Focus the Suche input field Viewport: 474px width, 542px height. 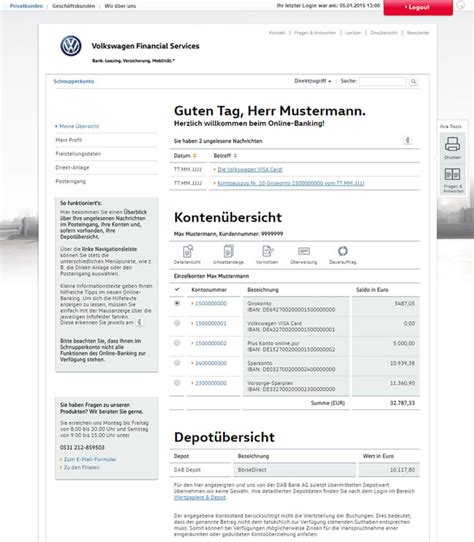(x=383, y=81)
